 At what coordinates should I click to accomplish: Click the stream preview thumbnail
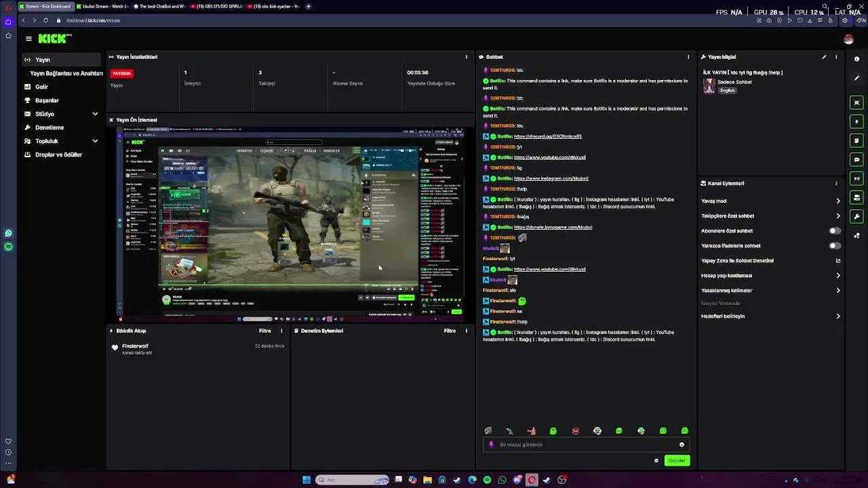(x=290, y=224)
